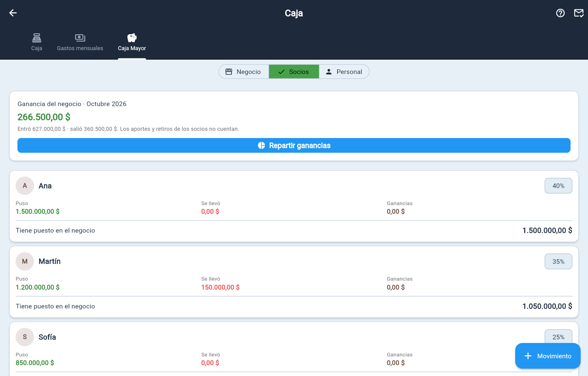The image size is (588, 376).
Task: Open Martín's 35% share chip
Action: 558,261
